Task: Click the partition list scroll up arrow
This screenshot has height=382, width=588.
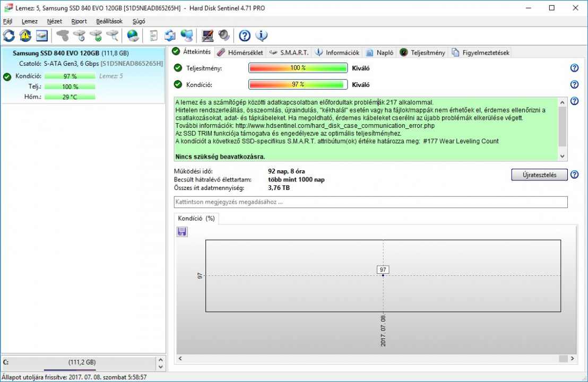Action: click(x=160, y=359)
